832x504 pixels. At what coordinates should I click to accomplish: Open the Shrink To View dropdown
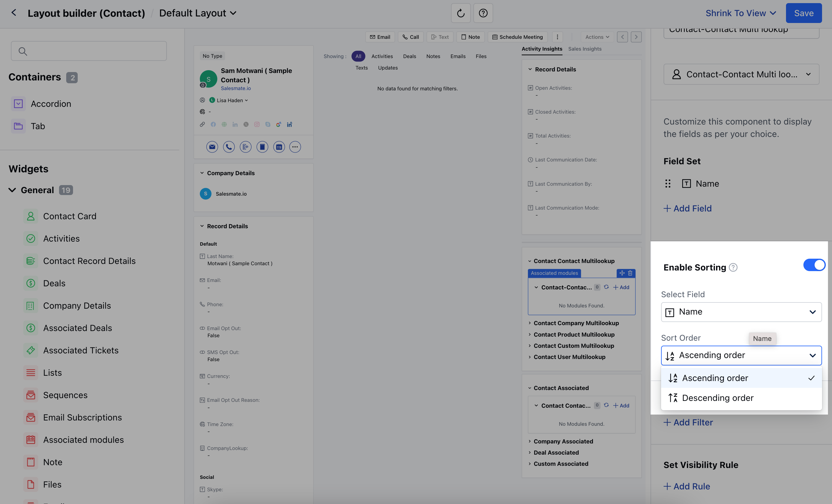741,13
